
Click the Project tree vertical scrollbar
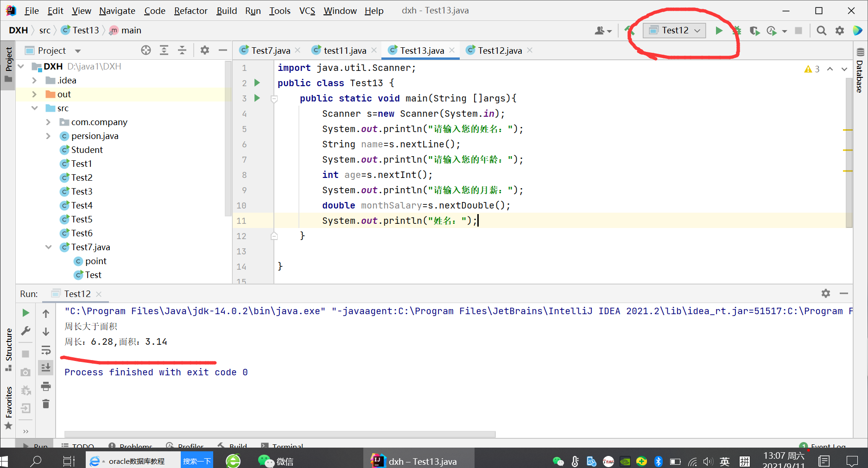pyautogui.click(x=228, y=139)
